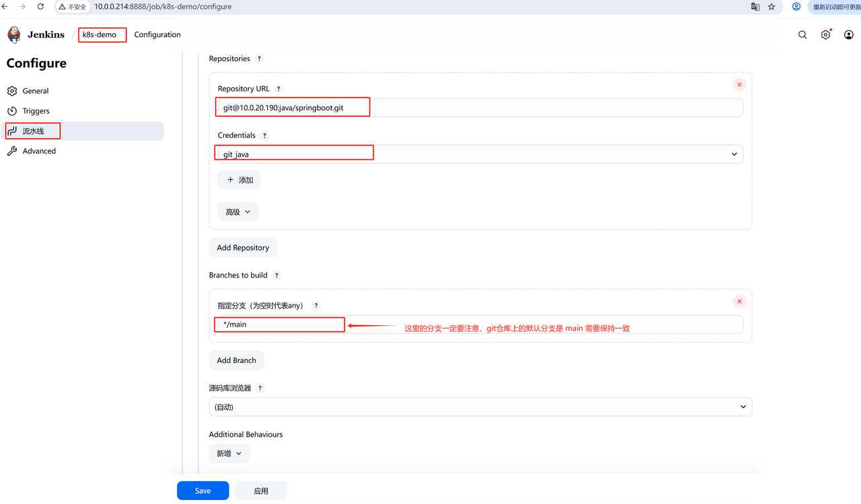The image size is (861, 504).
Task: Open the git_java Credentials dropdown
Action: [479, 155]
